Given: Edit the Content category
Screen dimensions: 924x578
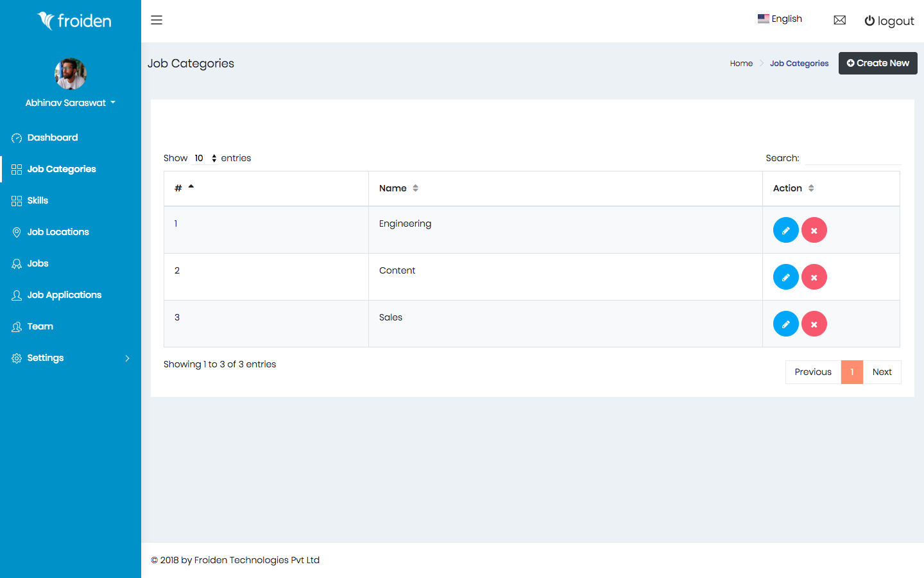Looking at the screenshot, I should point(785,277).
